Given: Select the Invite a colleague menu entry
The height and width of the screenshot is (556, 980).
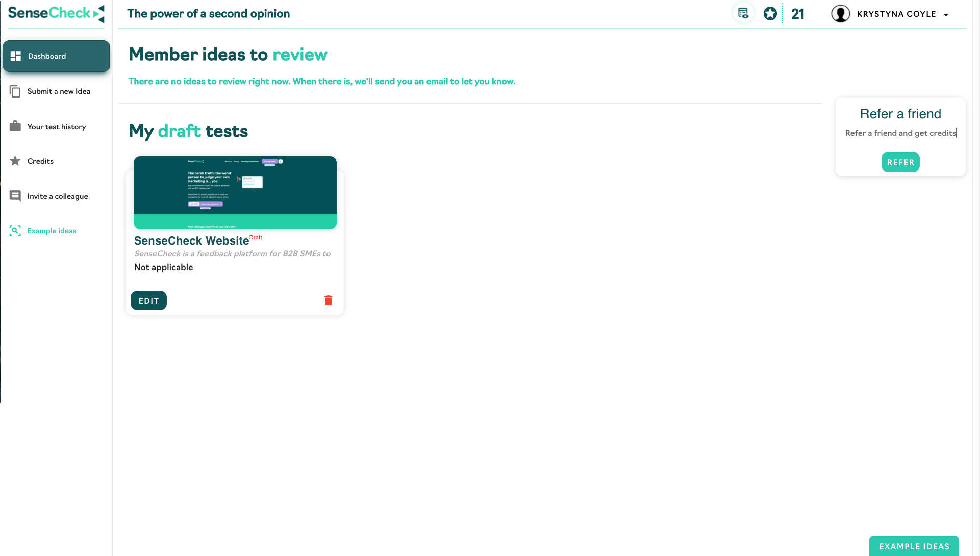Looking at the screenshot, I should pyautogui.click(x=58, y=196).
